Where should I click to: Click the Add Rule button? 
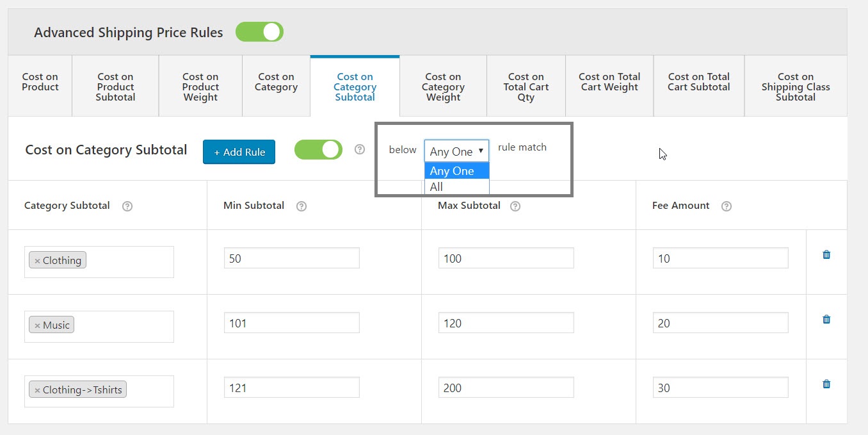(x=239, y=152)
